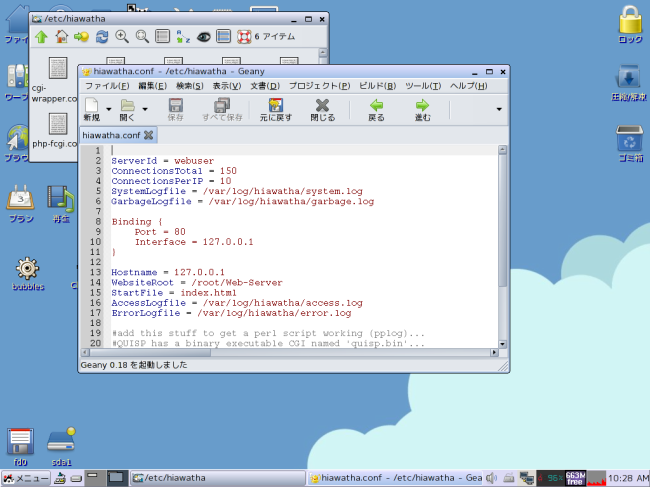This screenshot has height=487, width=650.
Task: Select the php-fcgi.conf file icon
Action: (58, 124)
